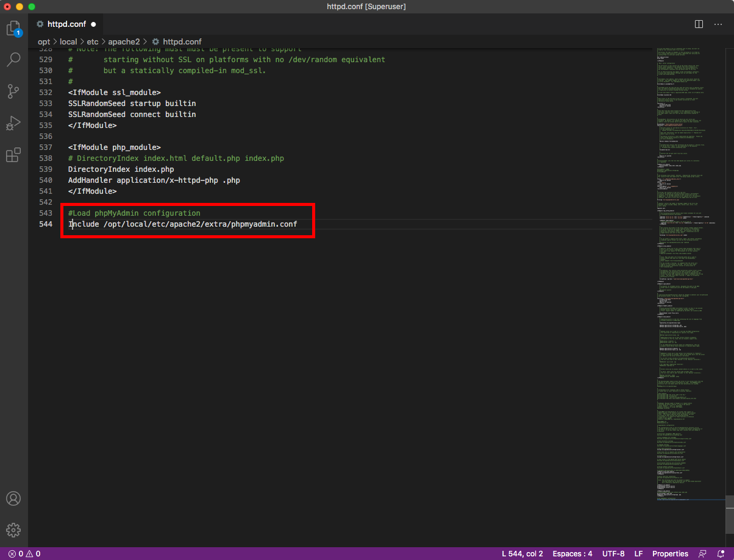The image size is (734, 560).
Task: Change the UTF-8 encoding selector
Action: coord(613,554)
